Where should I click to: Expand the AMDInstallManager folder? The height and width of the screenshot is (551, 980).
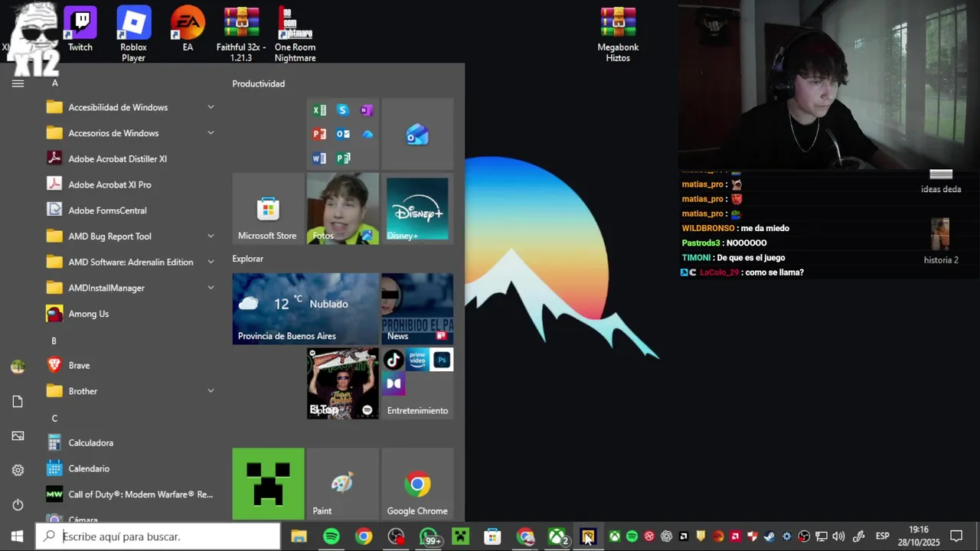point(130,288)
